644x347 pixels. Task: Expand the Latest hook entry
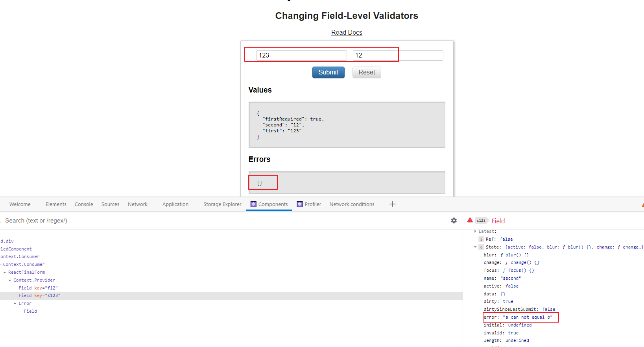click(475, 231)
